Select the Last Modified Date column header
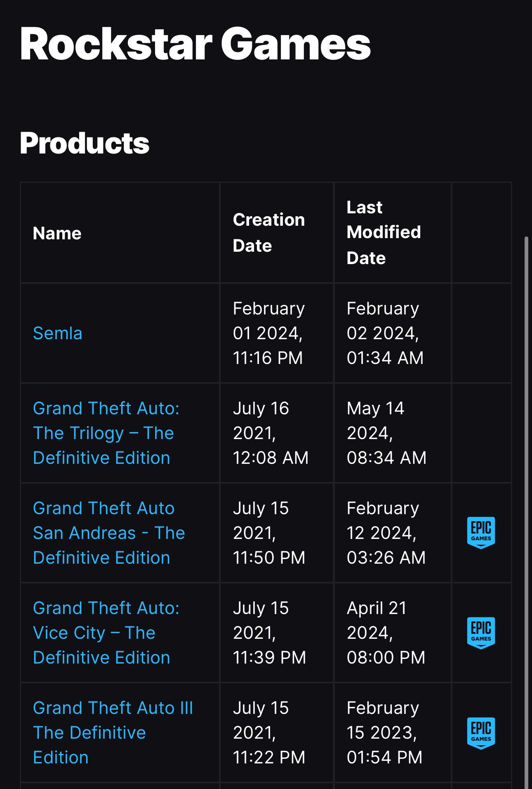 pyautogui.click(x=384, y=233)
